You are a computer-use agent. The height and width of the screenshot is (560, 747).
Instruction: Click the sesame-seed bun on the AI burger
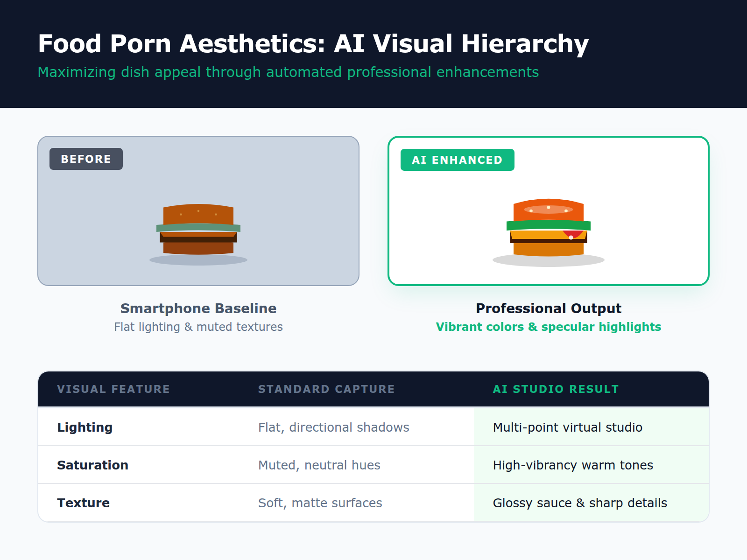point(549,210)
